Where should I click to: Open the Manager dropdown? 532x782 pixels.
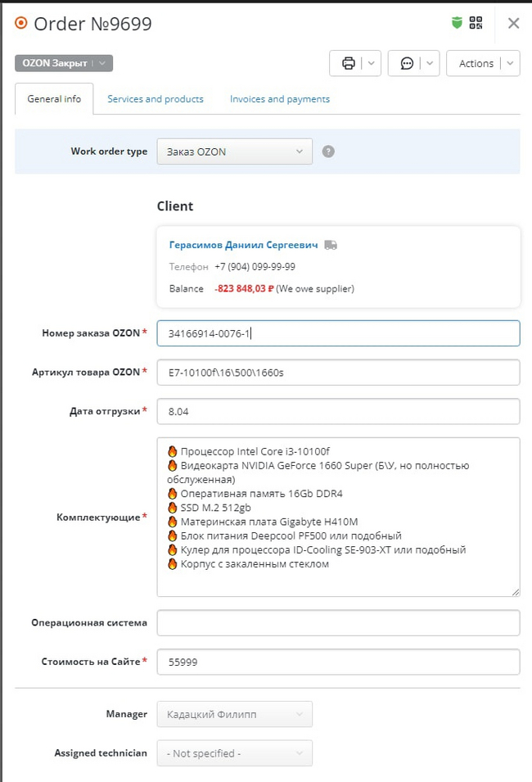click(x=234, y=715)
